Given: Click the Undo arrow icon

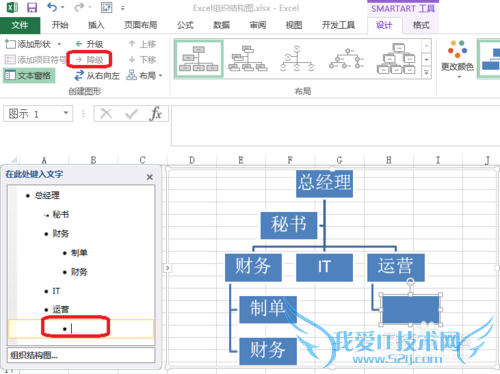Looking at the screenshot, I should [52, 7].
